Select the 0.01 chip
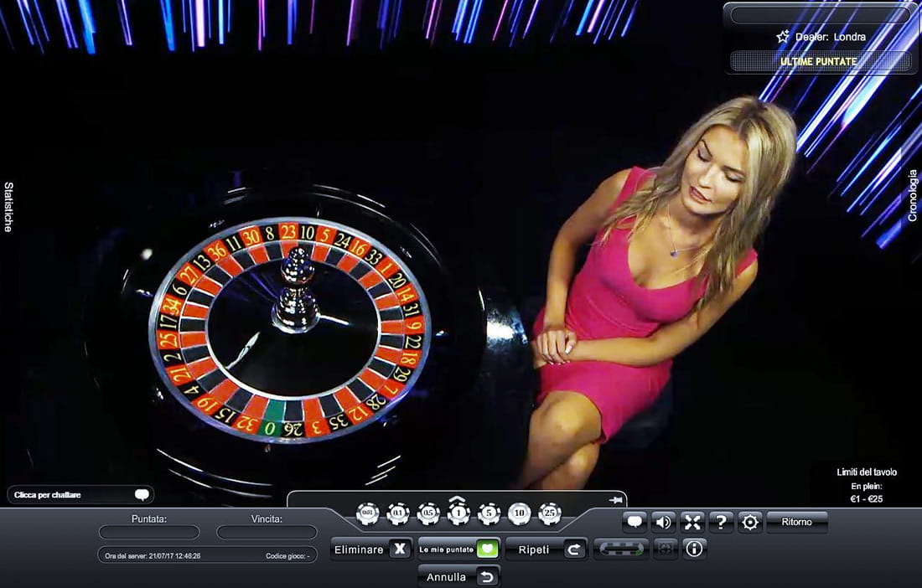Screen dimensions: 922x588 367,513
